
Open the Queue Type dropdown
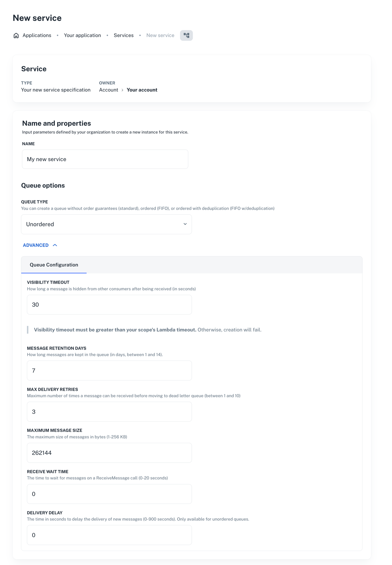pyautogui.click(x=106, y=224)
